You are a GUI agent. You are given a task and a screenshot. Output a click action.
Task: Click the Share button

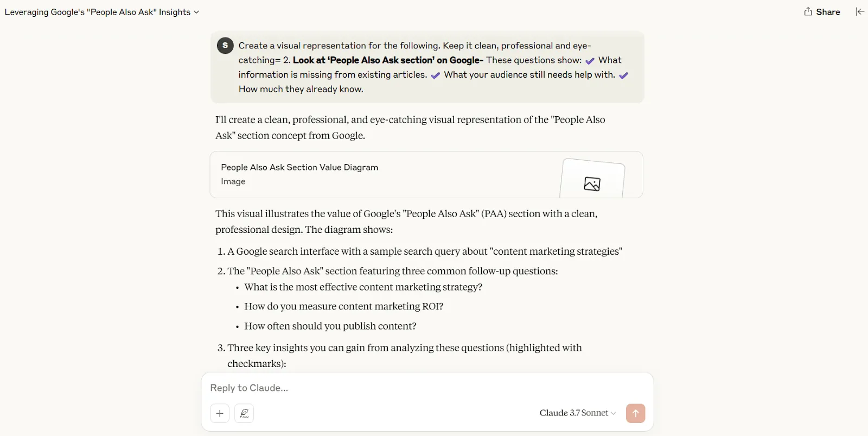pos(822,11)
